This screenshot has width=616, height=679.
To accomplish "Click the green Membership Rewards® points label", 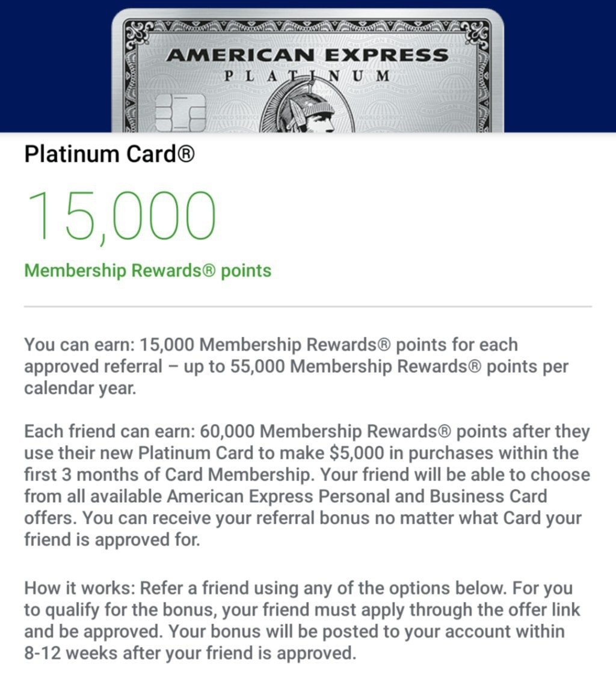I will tap(148, 271).
